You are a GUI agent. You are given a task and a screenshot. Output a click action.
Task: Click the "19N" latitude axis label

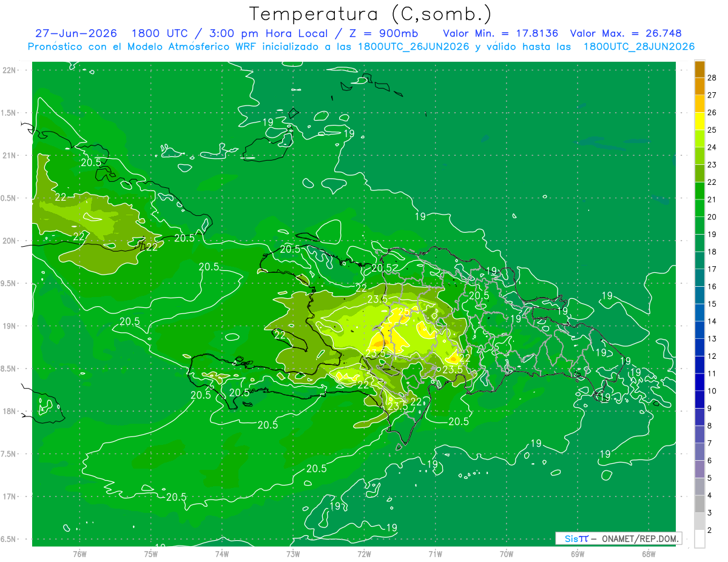(10, 326)
